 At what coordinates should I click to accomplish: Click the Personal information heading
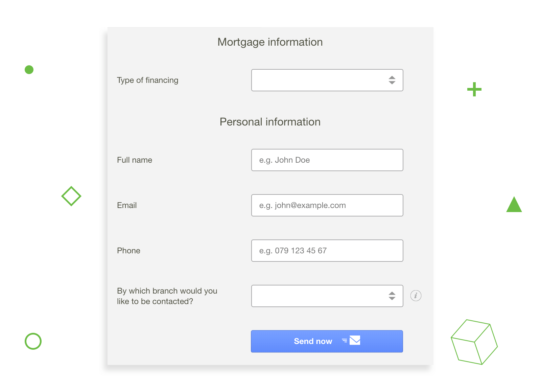[270, 122]
